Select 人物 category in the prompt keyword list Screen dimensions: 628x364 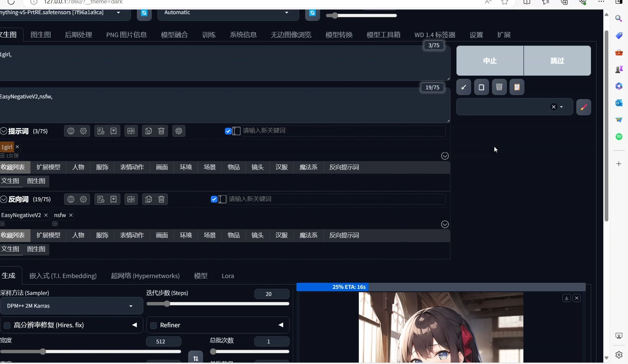[x=78, y=167]
